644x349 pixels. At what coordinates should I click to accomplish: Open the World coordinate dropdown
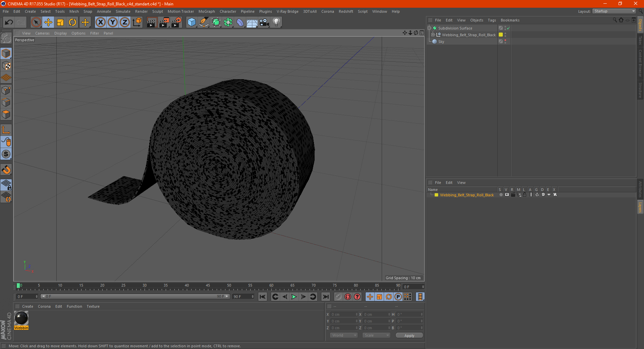pyautogui.click(x=344, y=335)
